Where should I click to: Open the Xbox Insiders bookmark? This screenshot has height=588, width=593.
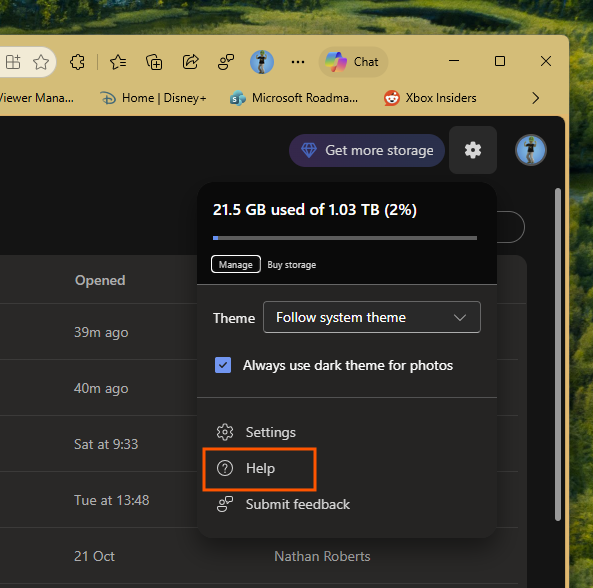pos(430,98)
